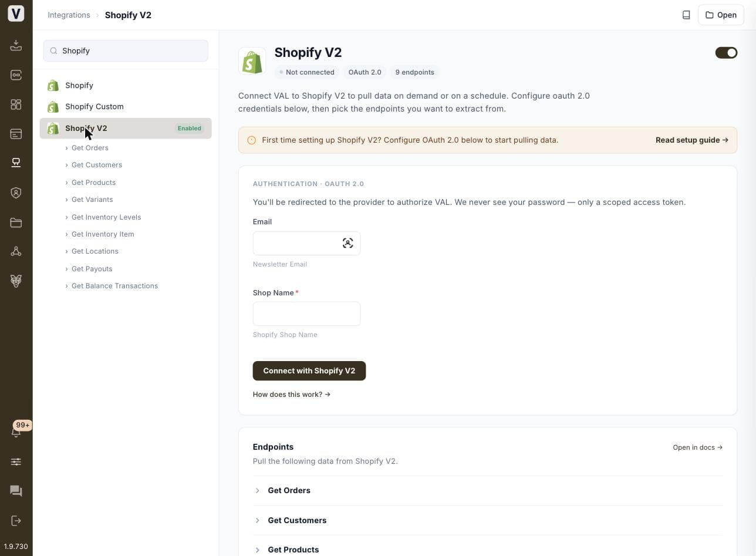756x556 pixels.
Task: Click the Shopify logo beside Shopify Custom
Action: click(x=53, y=107)
